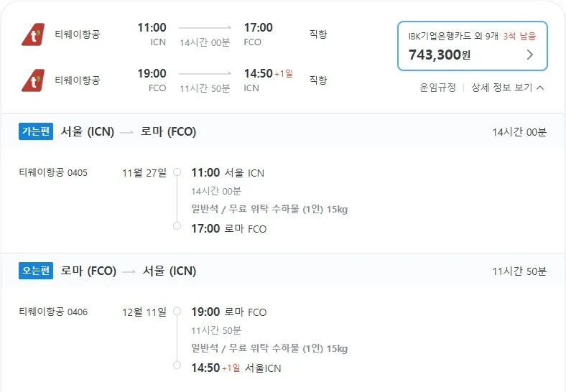
Task: Click the arrow in the 오는편 route header
Action: 129,271
